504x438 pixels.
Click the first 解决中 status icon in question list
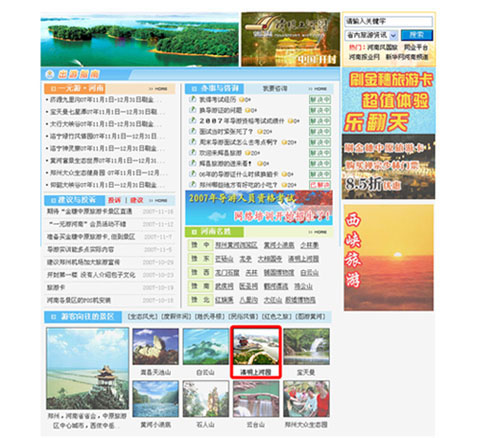point(320,100)
